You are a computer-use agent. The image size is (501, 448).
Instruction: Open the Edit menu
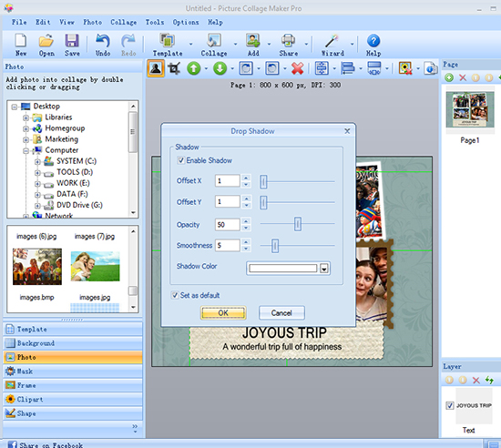[43, 22]
